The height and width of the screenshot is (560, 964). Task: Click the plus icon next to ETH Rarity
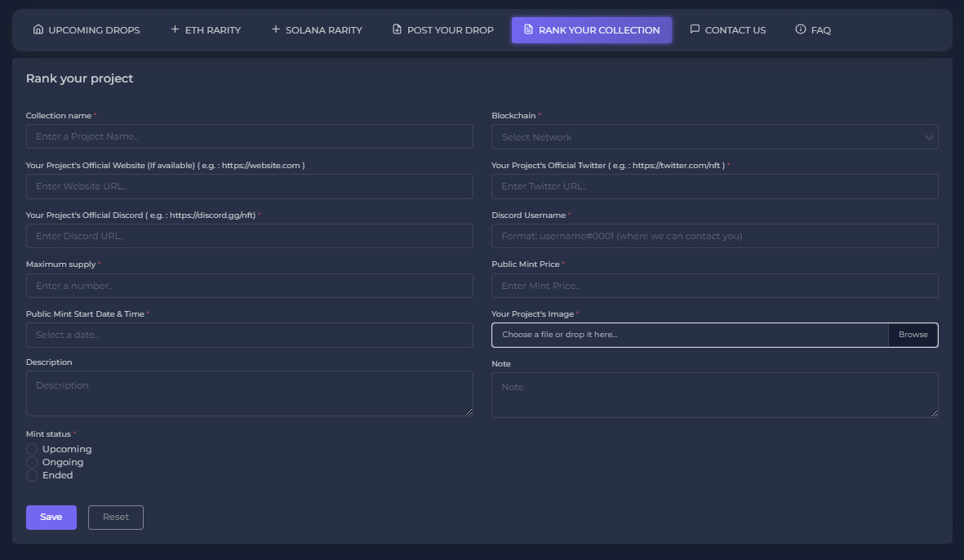pyautogui.click(x=175, y=30)
